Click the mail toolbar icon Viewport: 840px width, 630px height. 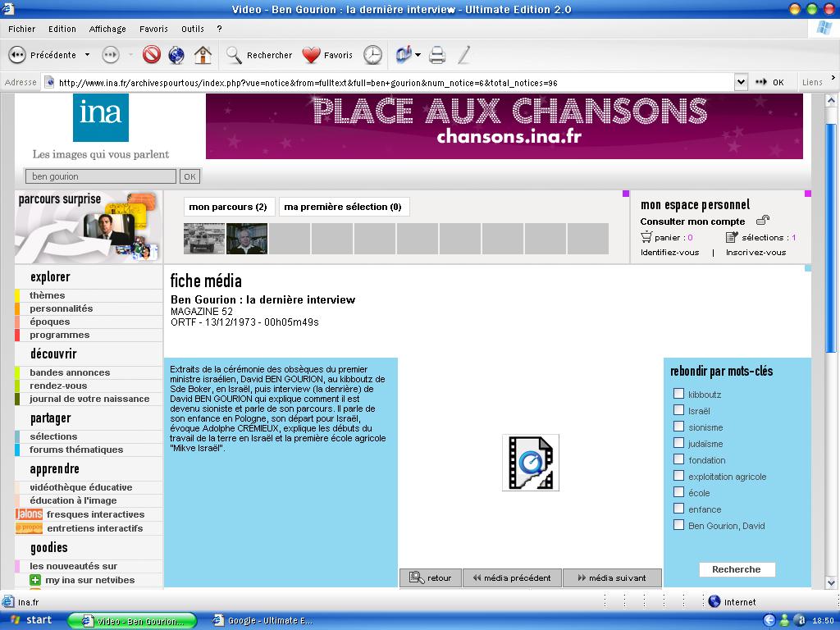[x=404, y=55]
